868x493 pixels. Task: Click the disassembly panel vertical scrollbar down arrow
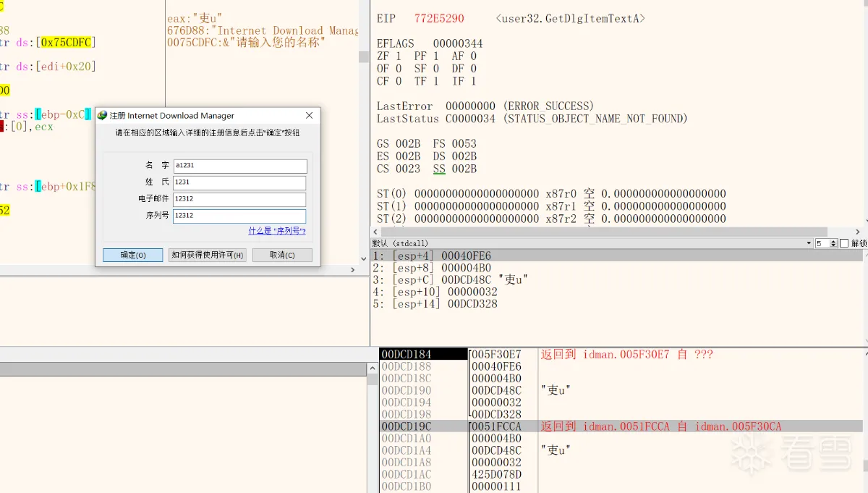click(364, 258)
